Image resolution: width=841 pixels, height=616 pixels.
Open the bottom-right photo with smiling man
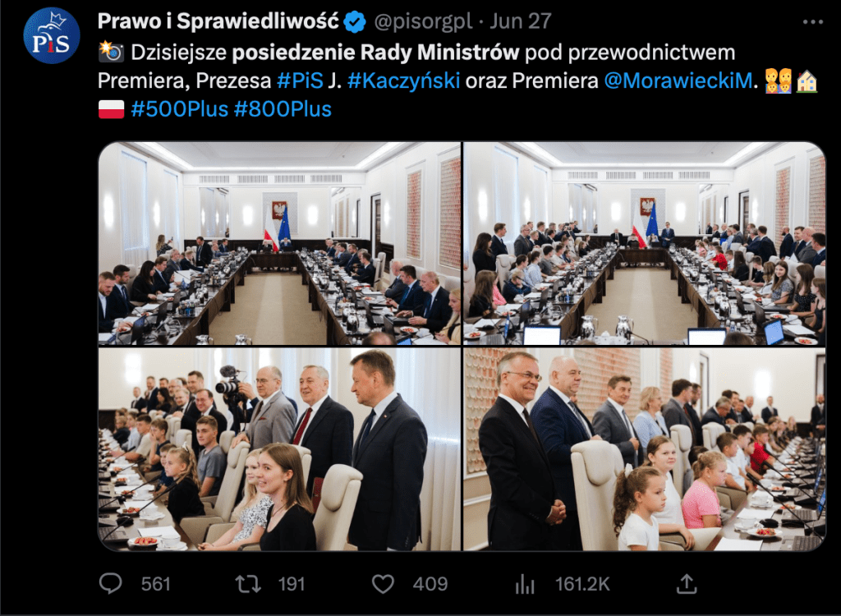(644, 449)
